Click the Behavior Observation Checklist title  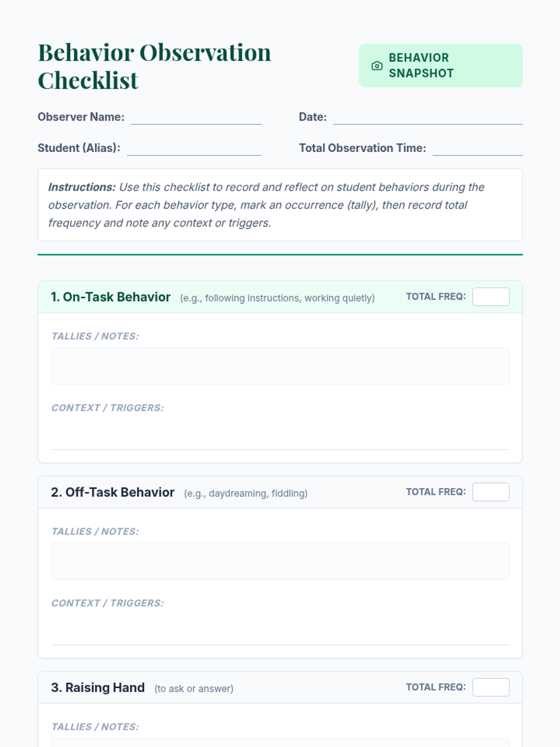pyautogui.click(x=154, y=66)
